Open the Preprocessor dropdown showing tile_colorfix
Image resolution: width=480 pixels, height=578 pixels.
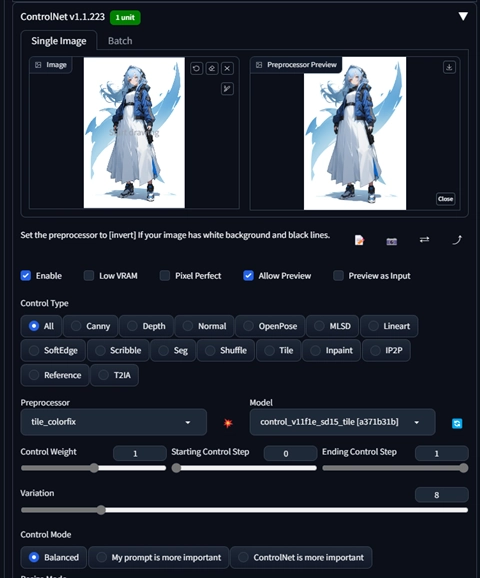tap(114, 422)
